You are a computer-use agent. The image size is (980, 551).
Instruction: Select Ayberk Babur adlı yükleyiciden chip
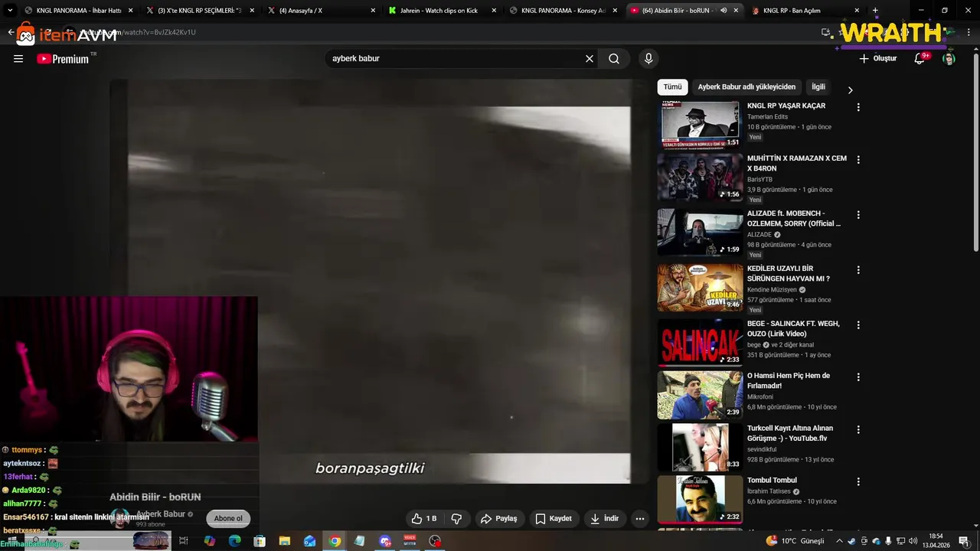(746, 87)
